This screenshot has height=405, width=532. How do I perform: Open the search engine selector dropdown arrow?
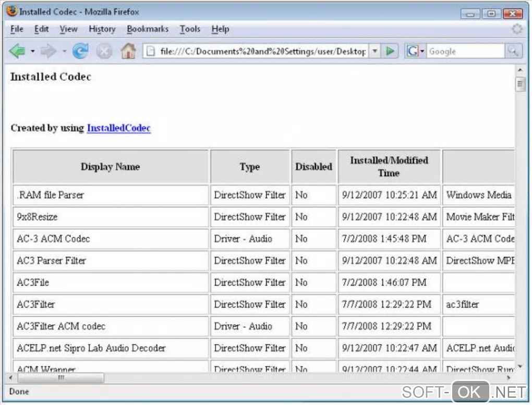click(x=422, y=51)
